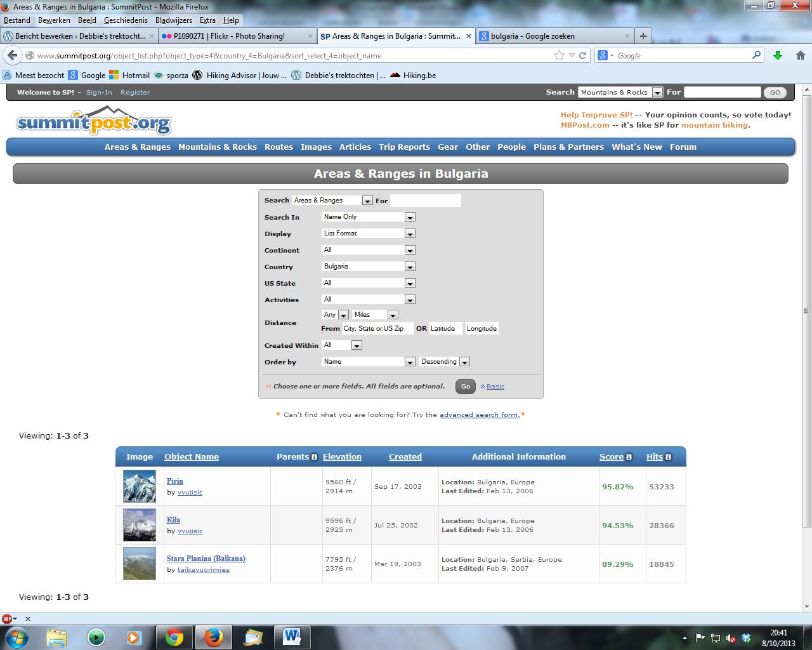Viewport: 812px width, 650px height.
Task: Open a new tab with plus button
Action: tap(643, 36)
